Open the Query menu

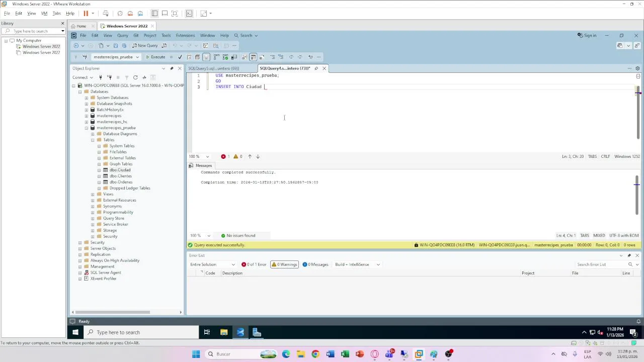[123, 36]
